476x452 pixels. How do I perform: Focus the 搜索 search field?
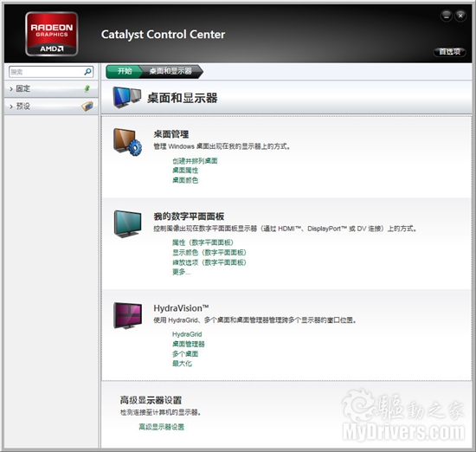pos(51,72)
